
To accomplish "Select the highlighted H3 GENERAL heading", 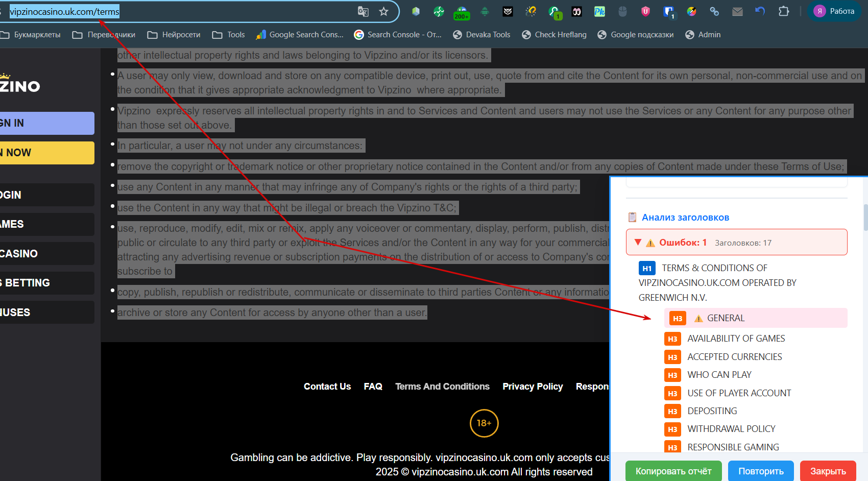I will (756, 318).
